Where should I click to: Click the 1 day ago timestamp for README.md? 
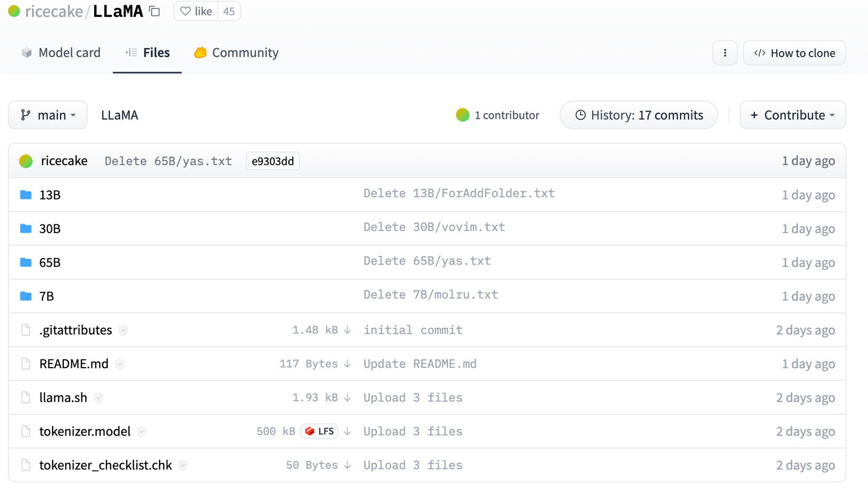click(808, 364)
